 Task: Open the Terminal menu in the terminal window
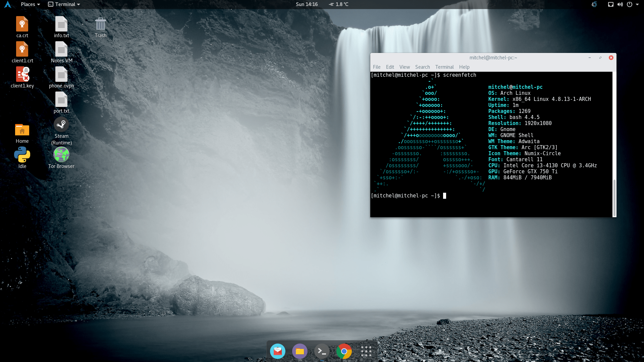coord(444,67)
